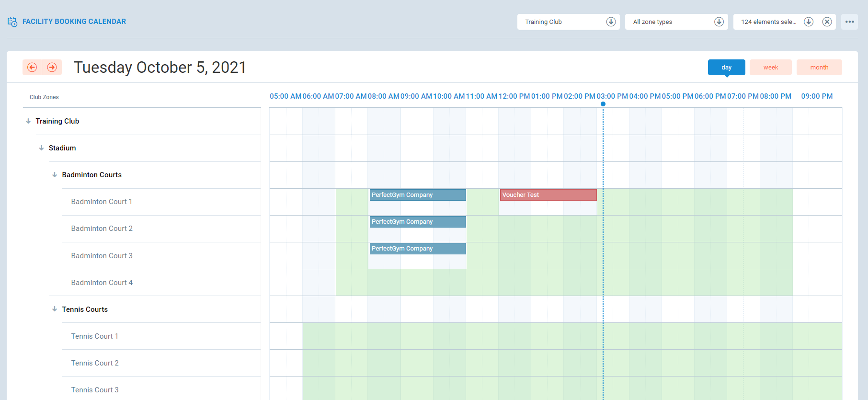The height and width of the screenshot is (400, 868).
Task: Click the current time marker dot
Action: [x=603, y=104]
